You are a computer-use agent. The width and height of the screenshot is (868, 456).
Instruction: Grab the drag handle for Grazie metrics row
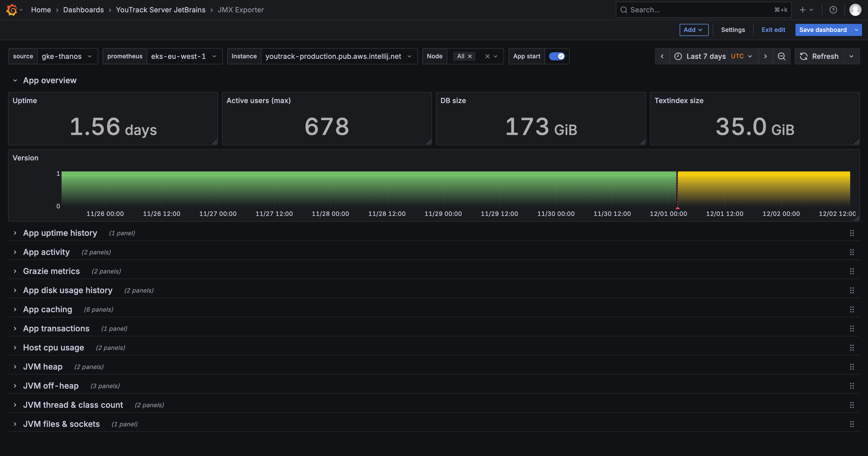pos(852,271)
